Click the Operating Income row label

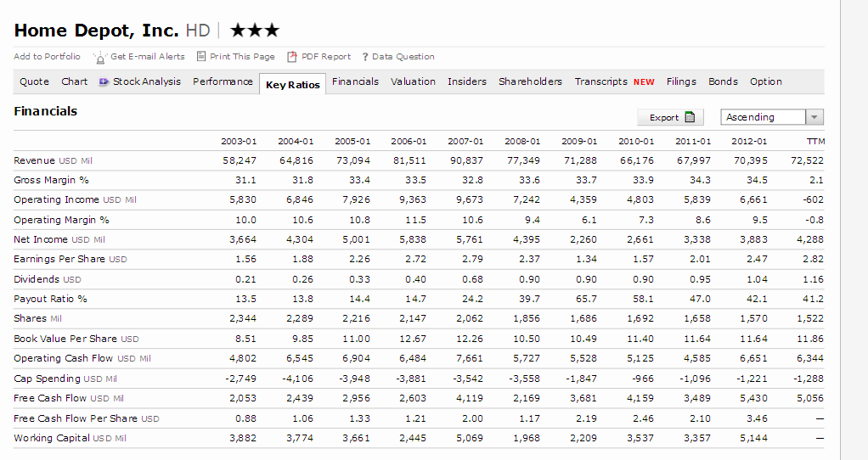click(x=76, y=199)
